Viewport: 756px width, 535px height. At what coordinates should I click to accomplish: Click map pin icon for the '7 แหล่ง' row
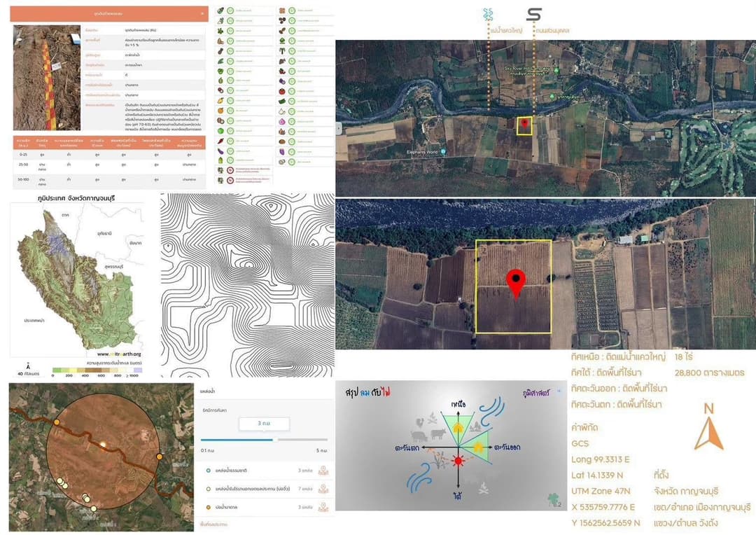[x=323, y=489]
